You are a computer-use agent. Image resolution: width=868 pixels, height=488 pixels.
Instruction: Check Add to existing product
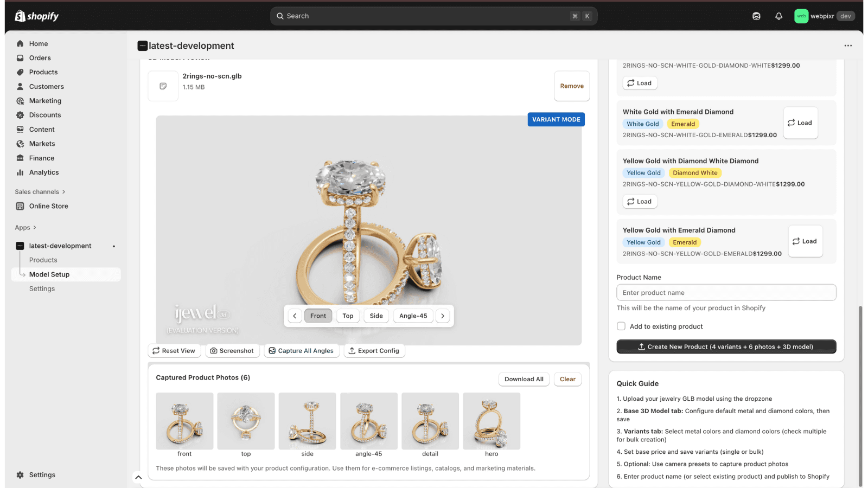point(621,326)
